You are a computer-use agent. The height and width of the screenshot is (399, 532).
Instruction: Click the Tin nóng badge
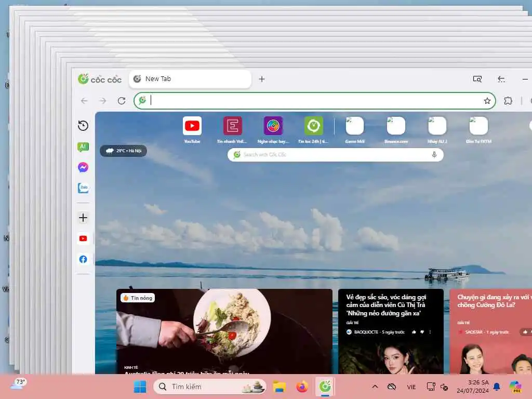click(138, 298)
